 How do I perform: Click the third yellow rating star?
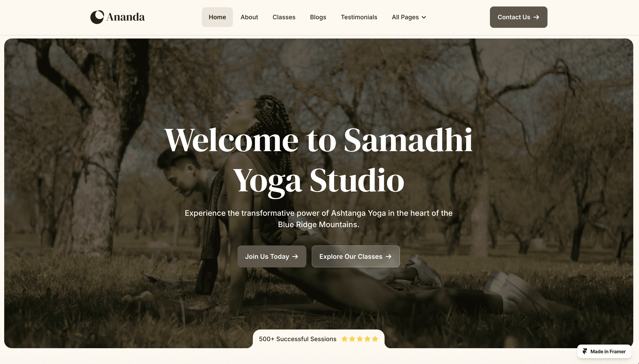pos(360,339)
